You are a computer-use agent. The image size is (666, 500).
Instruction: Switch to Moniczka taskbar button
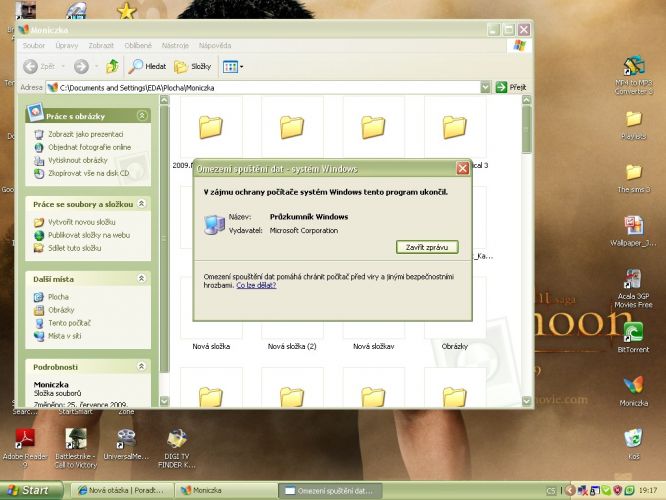pyautogui.click(x=225, y=491)
